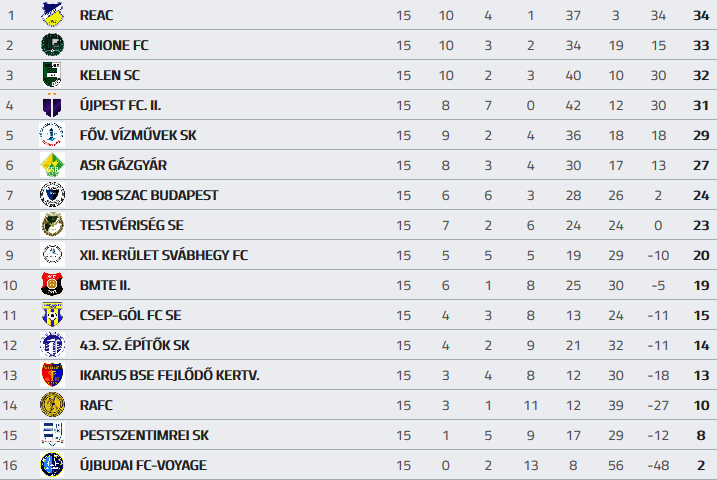This screenshot has height=480, width=717.
Task: Click the Testvériség SE club logo
Action: click(x=51, y=225)
